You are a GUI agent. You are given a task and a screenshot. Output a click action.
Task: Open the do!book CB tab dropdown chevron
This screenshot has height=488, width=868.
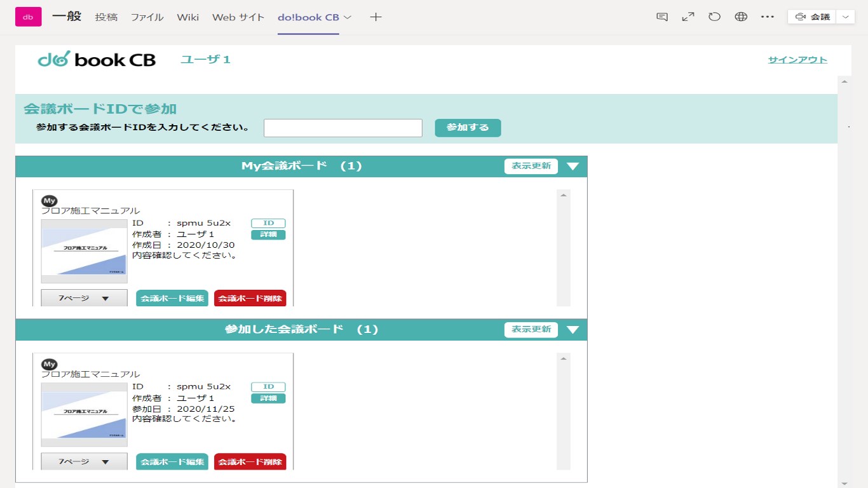point(347,17)
